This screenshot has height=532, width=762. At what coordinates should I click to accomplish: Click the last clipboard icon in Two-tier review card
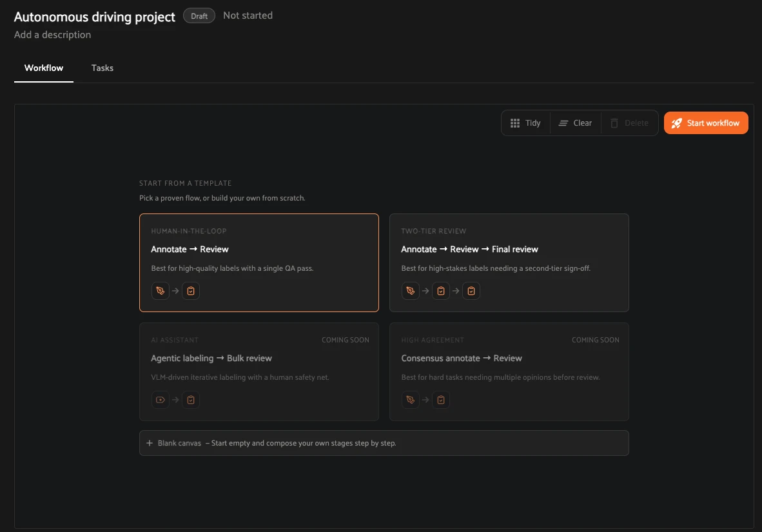pos(471,291)
